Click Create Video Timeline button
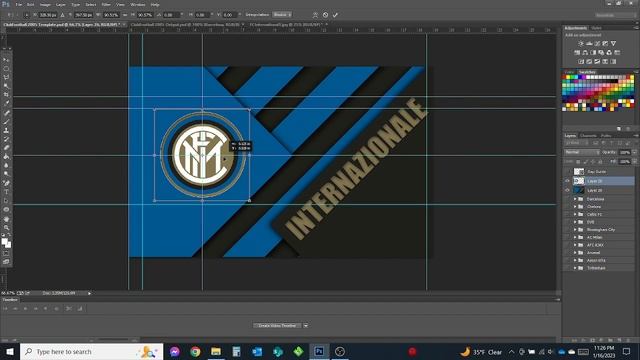The width and height of the screenshot is (640, 360). [278, 326]
